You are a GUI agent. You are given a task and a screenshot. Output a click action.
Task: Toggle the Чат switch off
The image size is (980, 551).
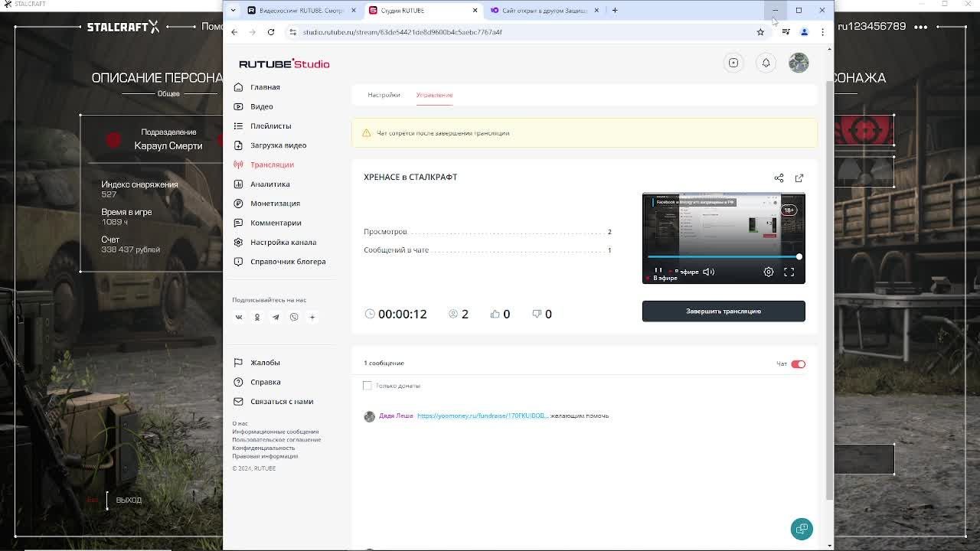point(798,364)
